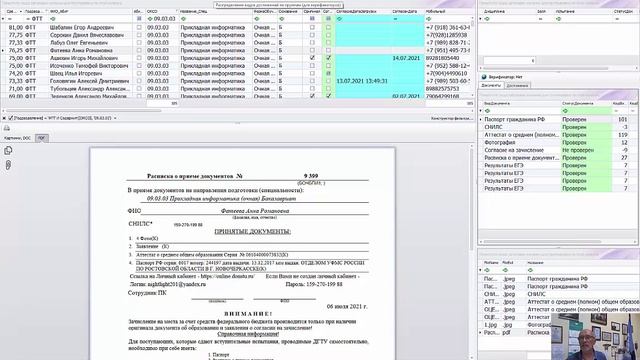Screen dimensions: 640x360
Task: Select the Паспорт гражданина РФ document row
Action: (x=559, y=119)
